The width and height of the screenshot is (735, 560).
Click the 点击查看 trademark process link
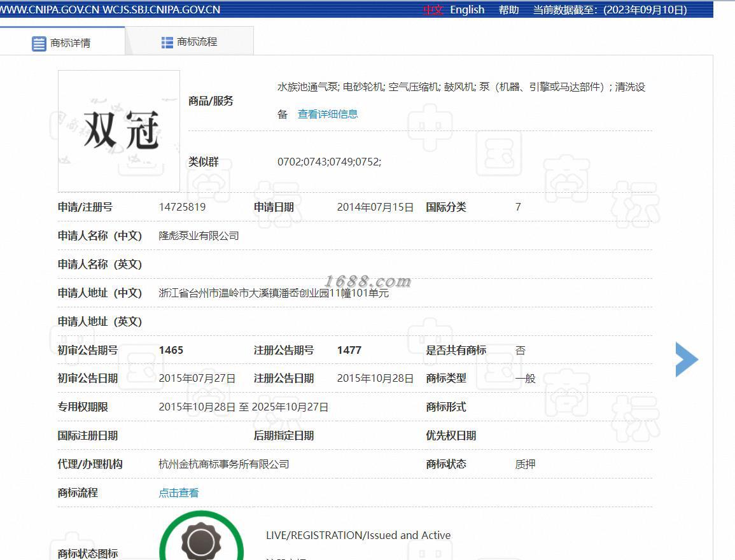[x=179, y=493]
